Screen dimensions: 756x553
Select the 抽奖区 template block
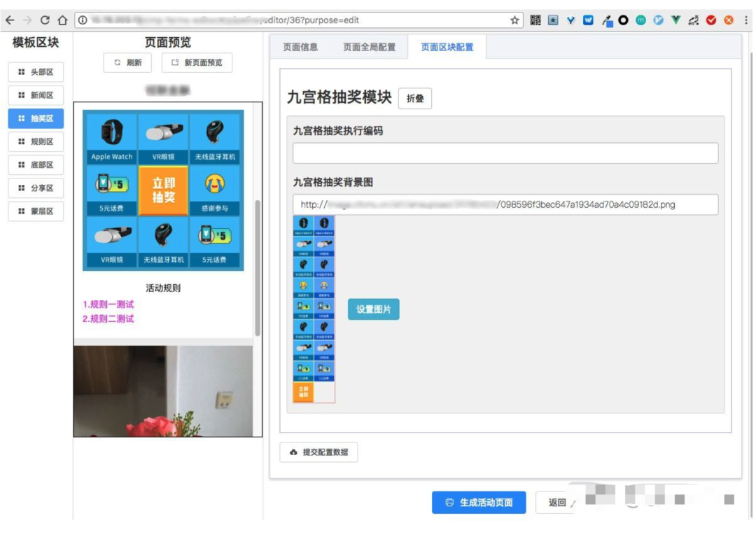(36, 118)
